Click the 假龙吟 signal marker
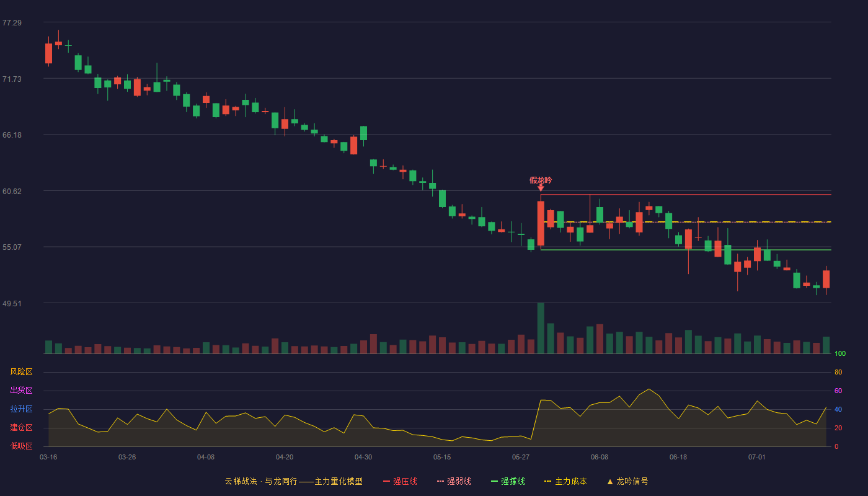 pos(541,180)
